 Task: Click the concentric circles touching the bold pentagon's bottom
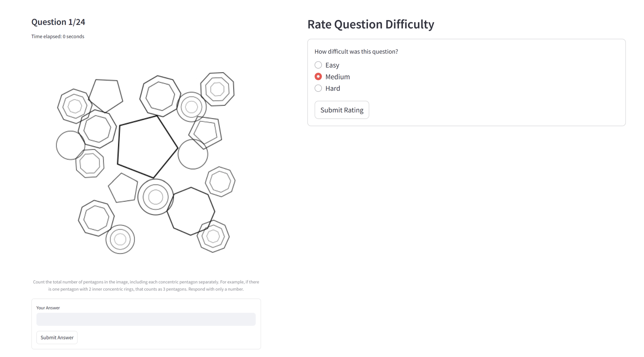coord(155,197)
